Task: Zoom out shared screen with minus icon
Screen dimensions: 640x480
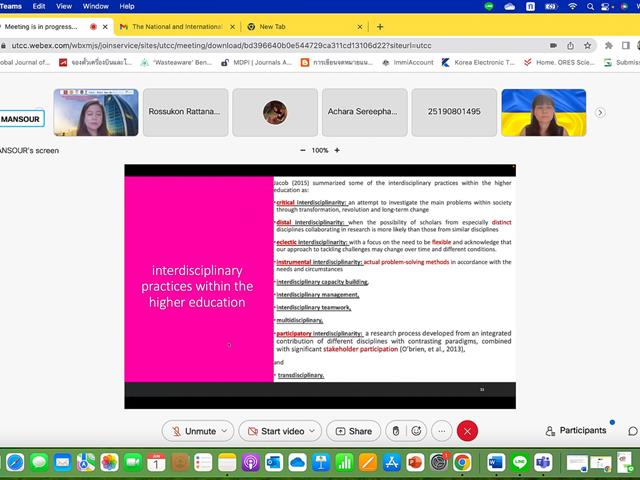Action: coord(302,150)
